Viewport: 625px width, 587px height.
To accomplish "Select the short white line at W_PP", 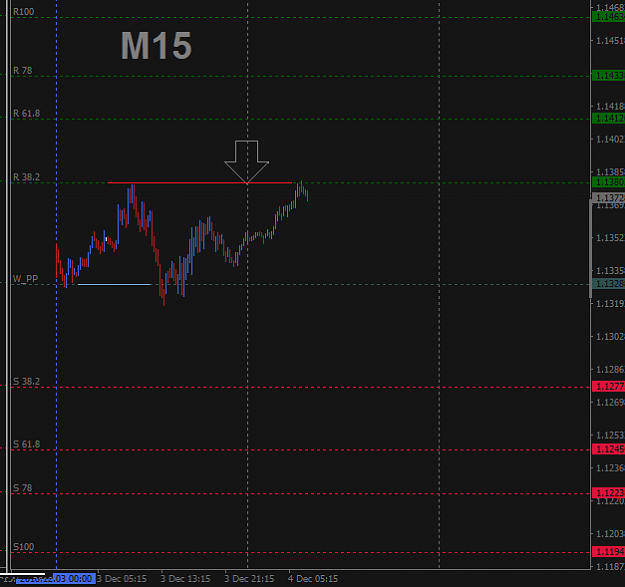I will 114,285.
